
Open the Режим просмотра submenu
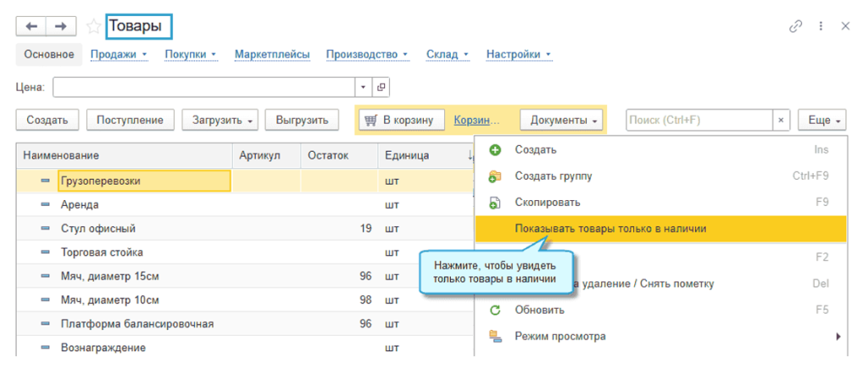660,336
